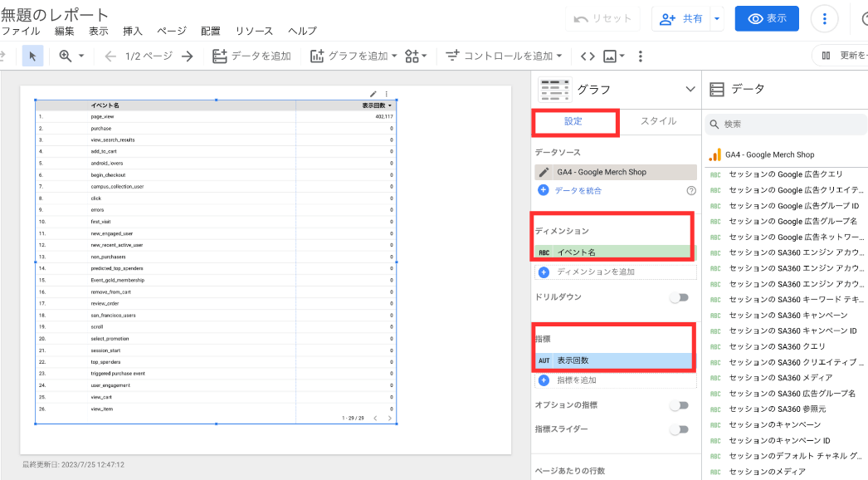Image resolution: width=868 pixels, height=480 pixels.
Task: Open the リソース menu
Action: click(254, 31)
